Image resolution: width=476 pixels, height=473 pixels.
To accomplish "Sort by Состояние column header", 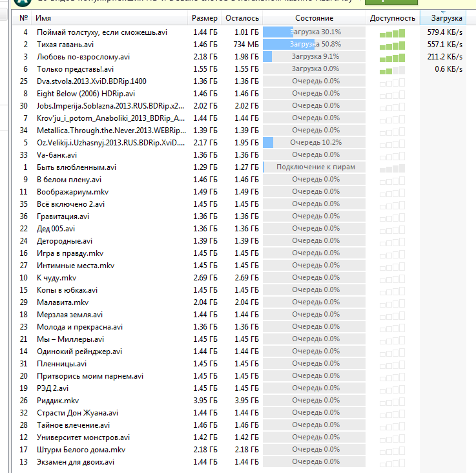I will click(314, 18).
